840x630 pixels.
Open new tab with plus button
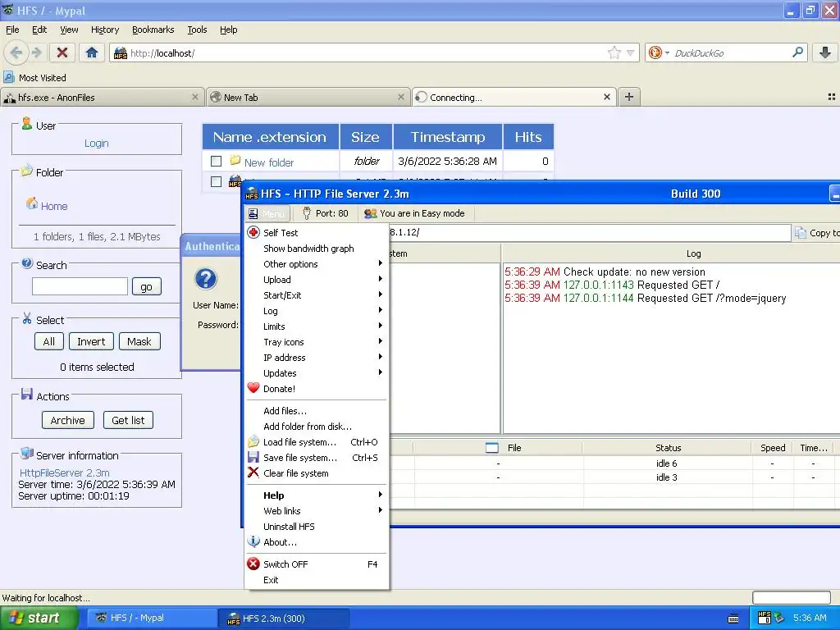point(629,97)
